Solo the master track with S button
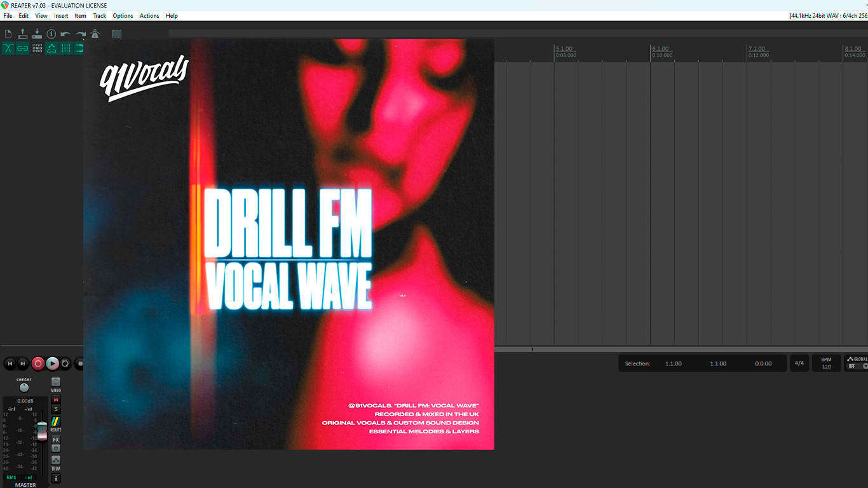Screen dimensions: 868x488 coord(56,409)
